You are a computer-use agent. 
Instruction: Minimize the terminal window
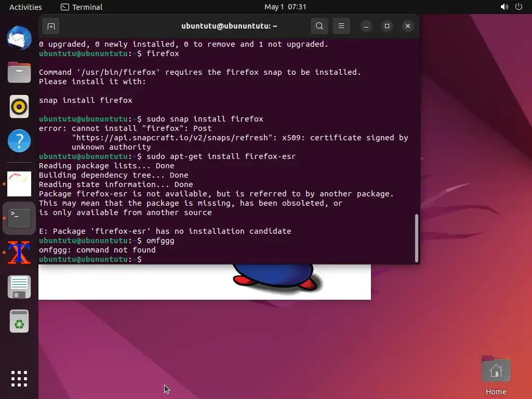coord(366,26)
